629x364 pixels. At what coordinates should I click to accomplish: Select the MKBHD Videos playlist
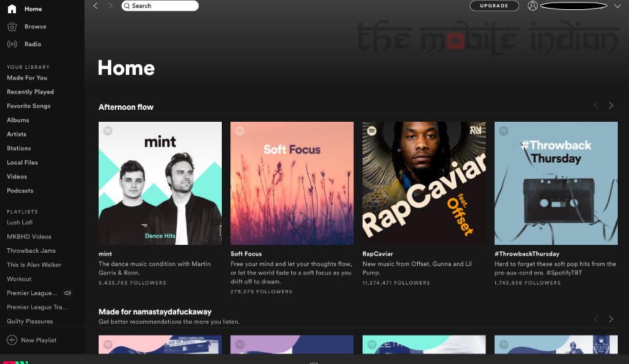(x=29, y=236)
